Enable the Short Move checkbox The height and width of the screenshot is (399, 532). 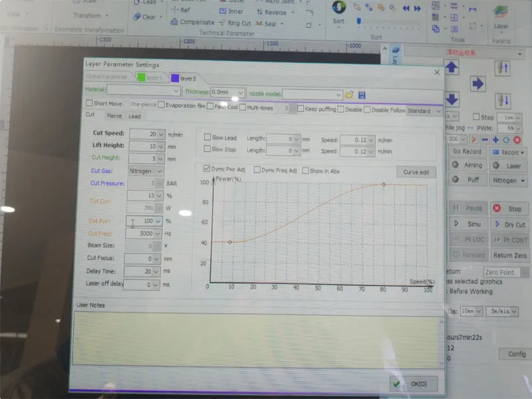89,103
